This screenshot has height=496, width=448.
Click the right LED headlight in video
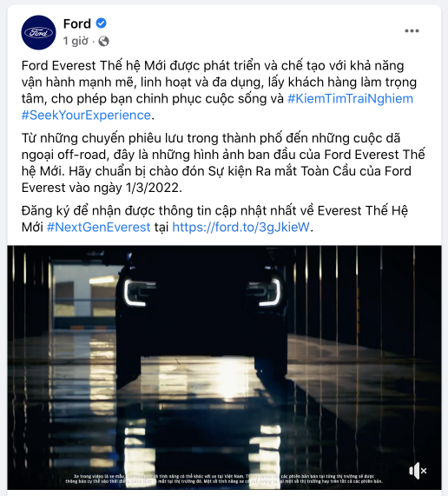point(267,292)
